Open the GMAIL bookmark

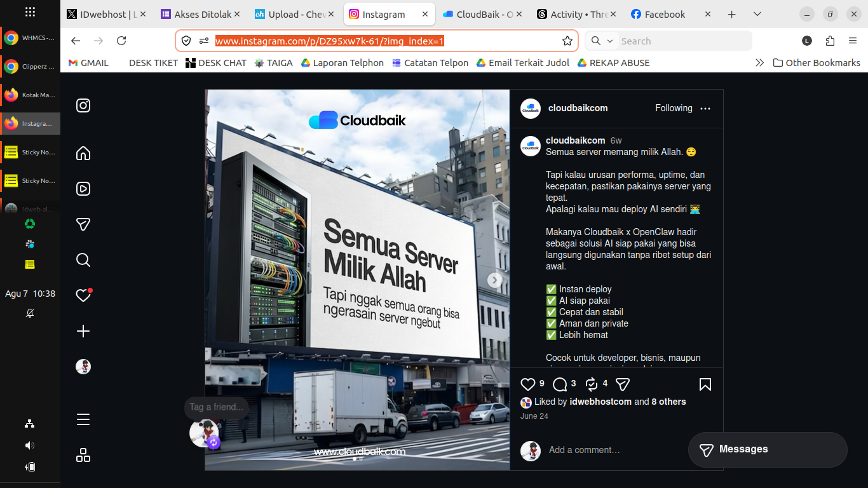point(88,63)
